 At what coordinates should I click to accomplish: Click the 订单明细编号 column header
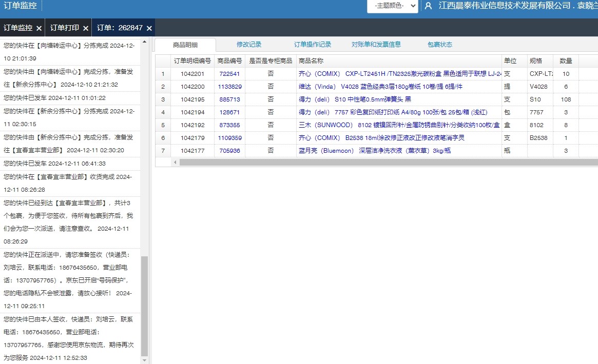click(192, 61)
